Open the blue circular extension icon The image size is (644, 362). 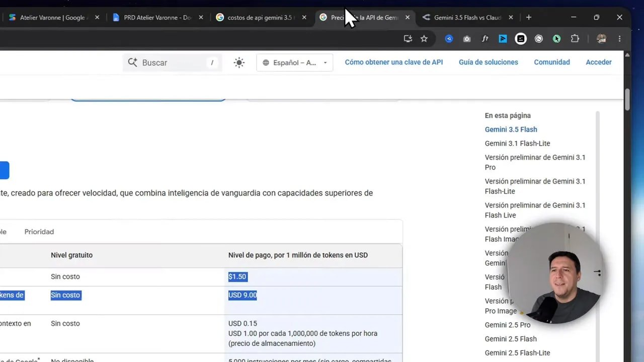[449, 39]
